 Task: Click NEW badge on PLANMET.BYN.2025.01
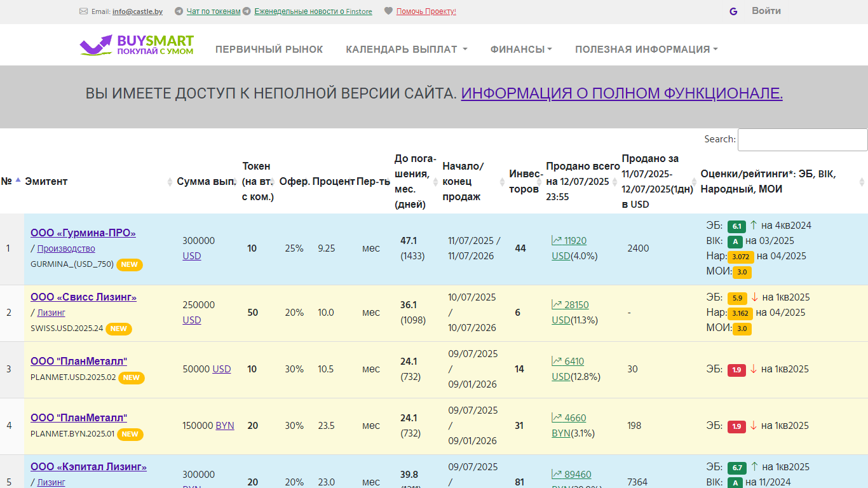click(x=130, y=434)
